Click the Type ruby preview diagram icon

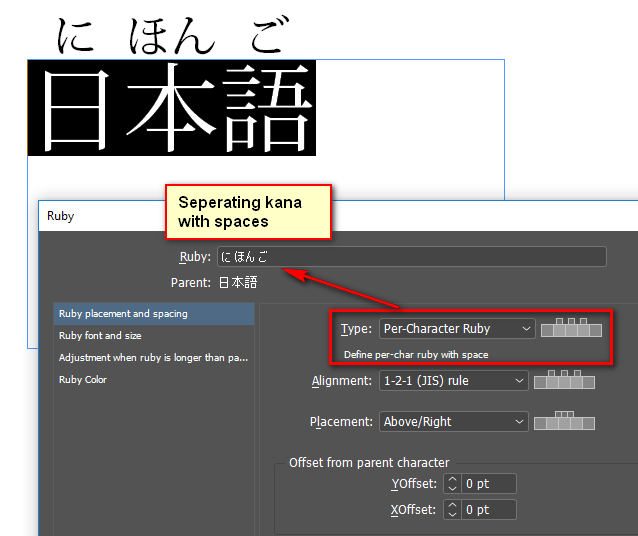pos(571,327)
